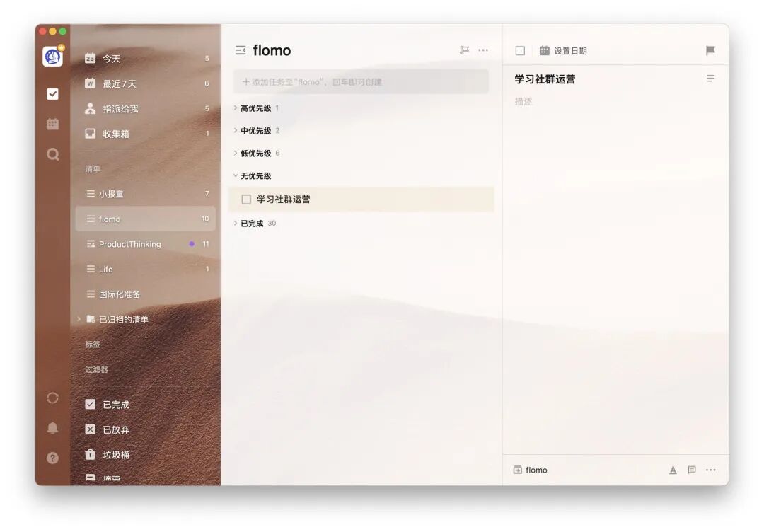Collapse the 无优先级 group
764x532 pixels.
coord(236,175)
